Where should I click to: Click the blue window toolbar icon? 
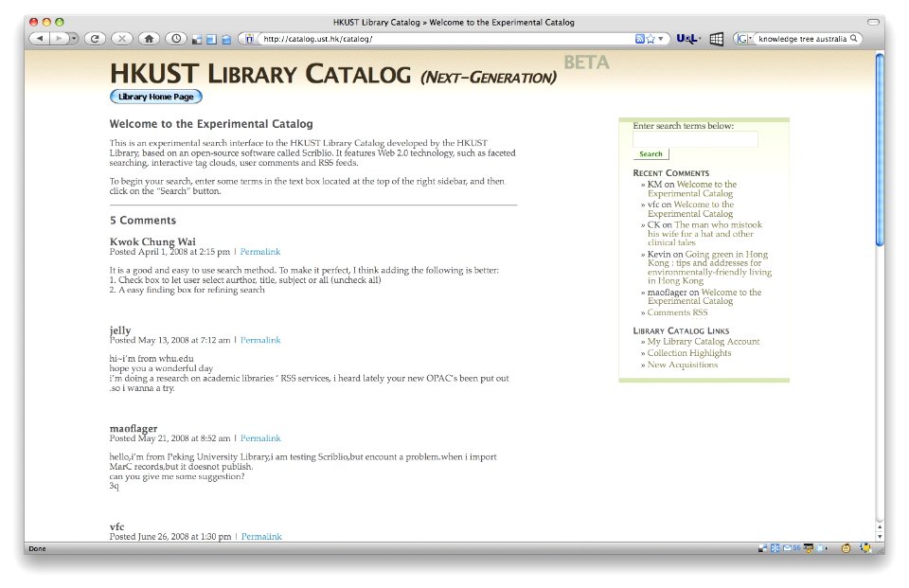[x=211, y=40]
